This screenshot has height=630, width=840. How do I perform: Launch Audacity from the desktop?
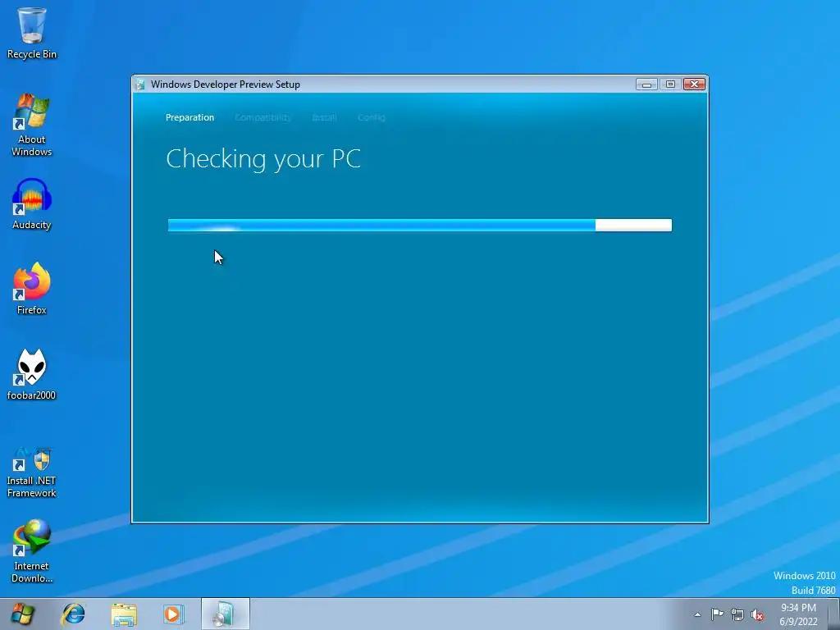(x=32, y=204)
